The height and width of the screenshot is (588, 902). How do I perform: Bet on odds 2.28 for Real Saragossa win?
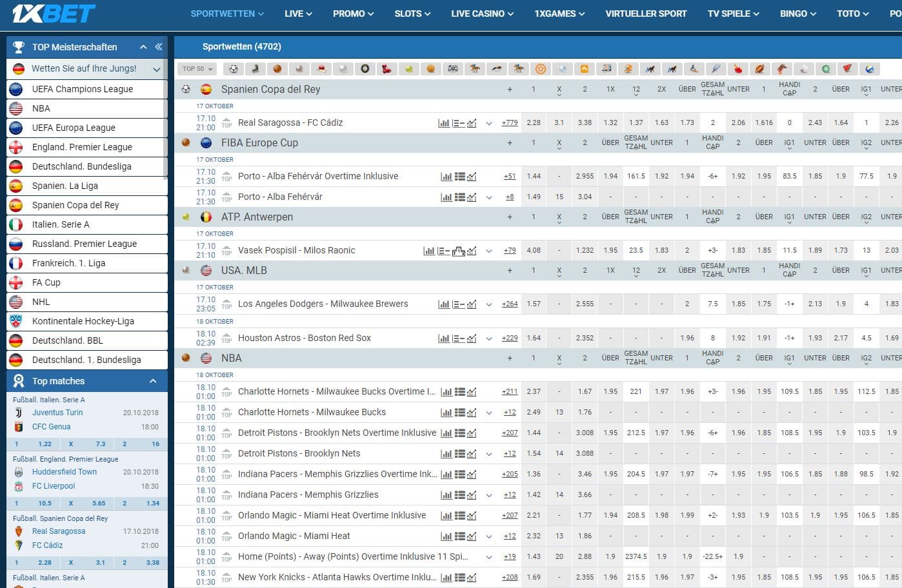click(x=534, y=122)
